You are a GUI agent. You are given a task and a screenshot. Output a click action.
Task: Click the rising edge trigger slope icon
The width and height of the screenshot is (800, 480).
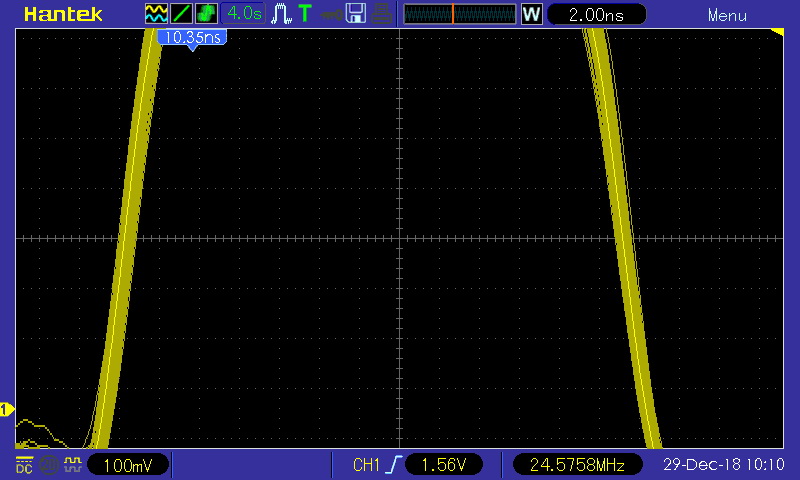[394, 465]
